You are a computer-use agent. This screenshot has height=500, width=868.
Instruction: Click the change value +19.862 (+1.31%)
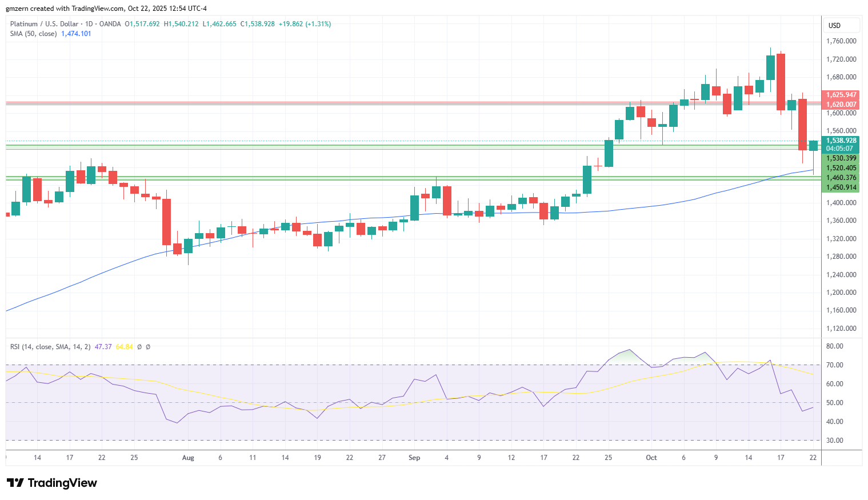click(305, 24)
